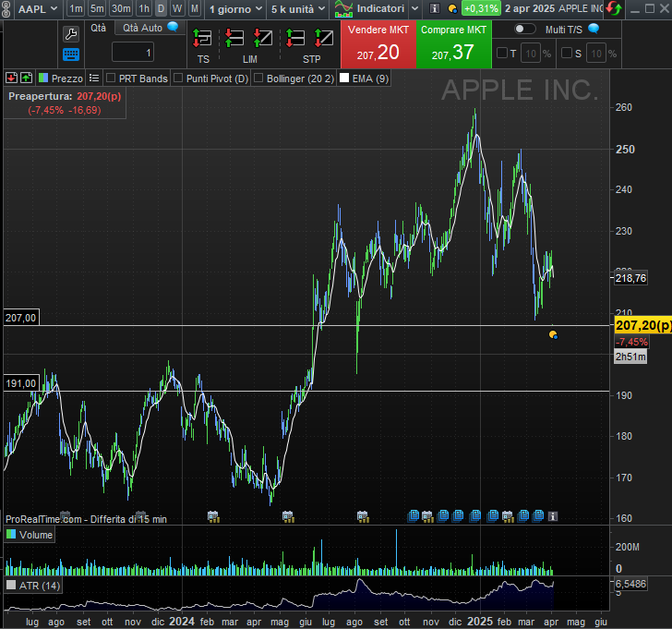Click the red down-arrow icon beside Prezzo

pos(11,79)
